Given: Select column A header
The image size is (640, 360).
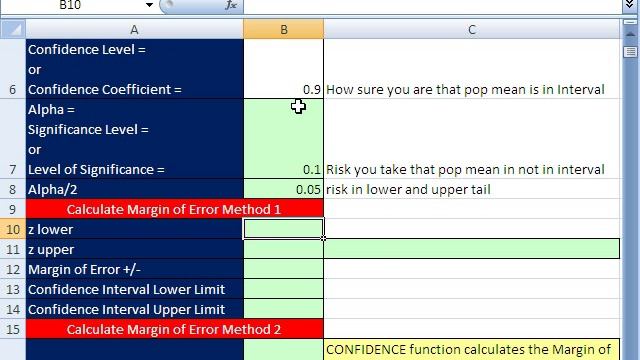Looking at the screenshot, I should (x=134, y=29).
